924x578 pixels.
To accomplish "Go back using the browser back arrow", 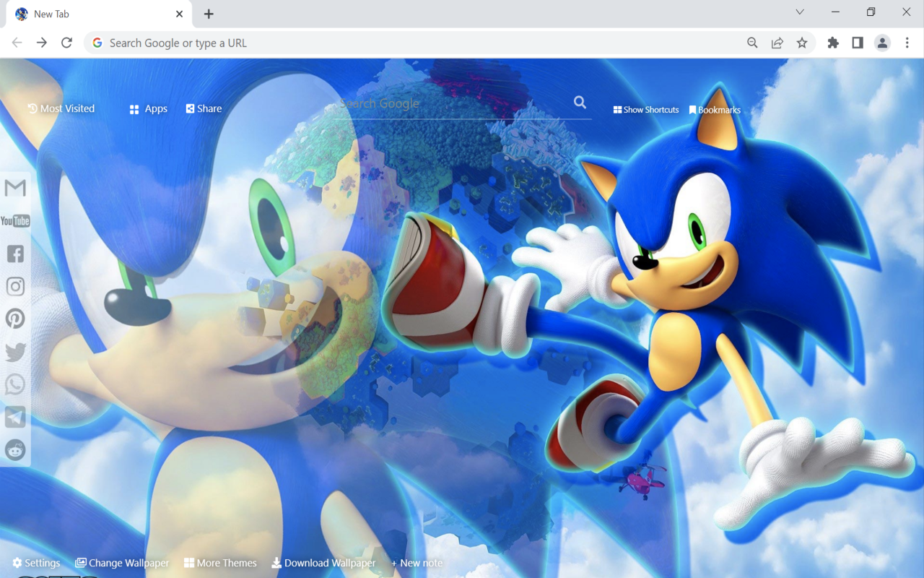I will coord(17,43).
